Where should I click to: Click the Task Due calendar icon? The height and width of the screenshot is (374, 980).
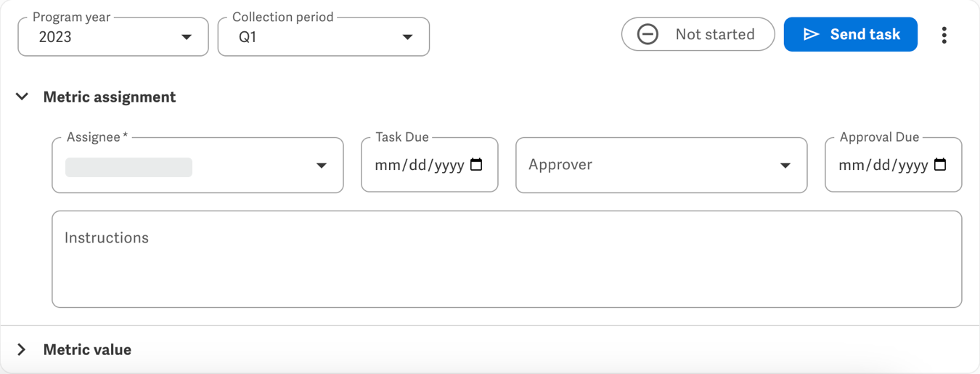pyautogui.click(x=476, y=165)
